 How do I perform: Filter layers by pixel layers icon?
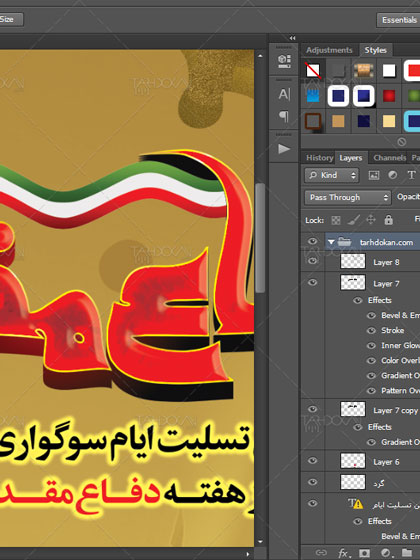coord(374,175)
